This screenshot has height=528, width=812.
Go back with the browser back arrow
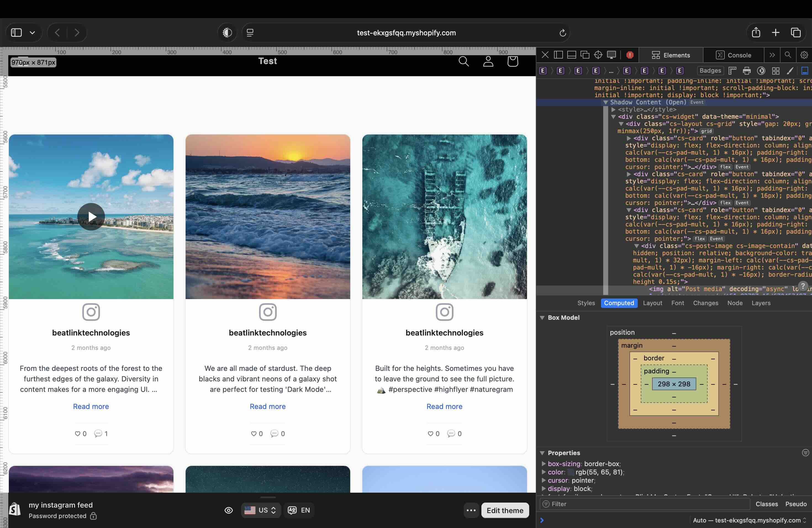pyautogui.click(x=57, y=32)
